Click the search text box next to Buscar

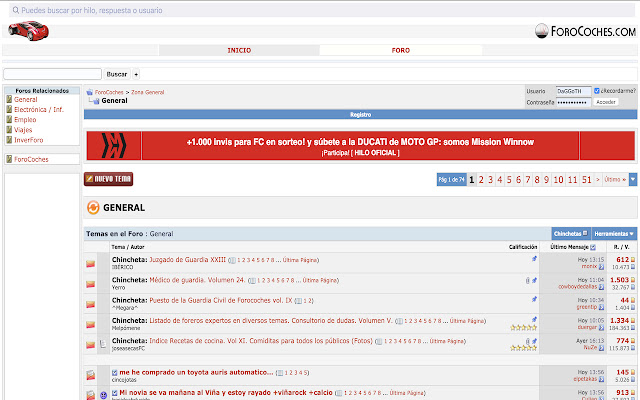[x=52, y=74]
